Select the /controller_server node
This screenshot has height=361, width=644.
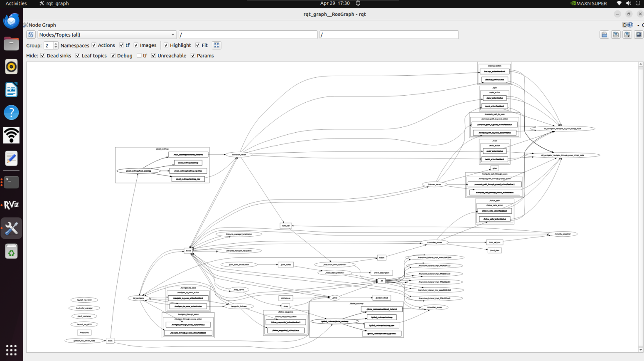pyautogui.click(x=435, y=242)
